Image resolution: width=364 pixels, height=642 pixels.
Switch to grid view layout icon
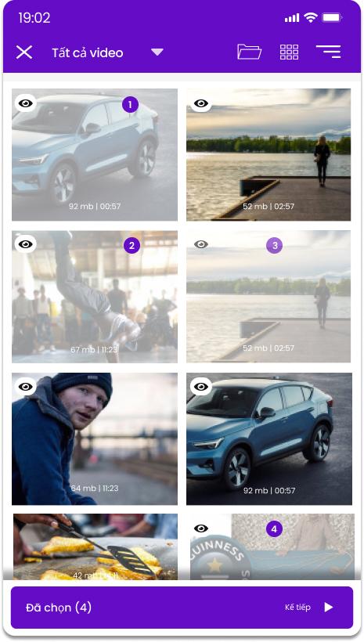click(289, 52)
